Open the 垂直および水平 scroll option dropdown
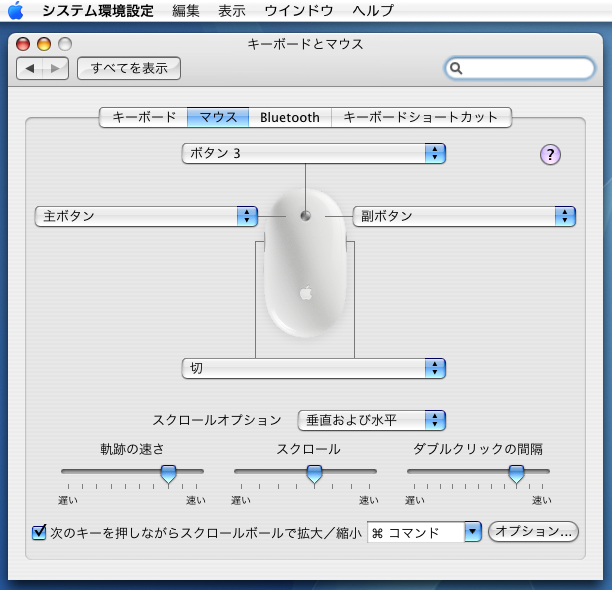Screen dimensions: 612x590 coord(372,420)
